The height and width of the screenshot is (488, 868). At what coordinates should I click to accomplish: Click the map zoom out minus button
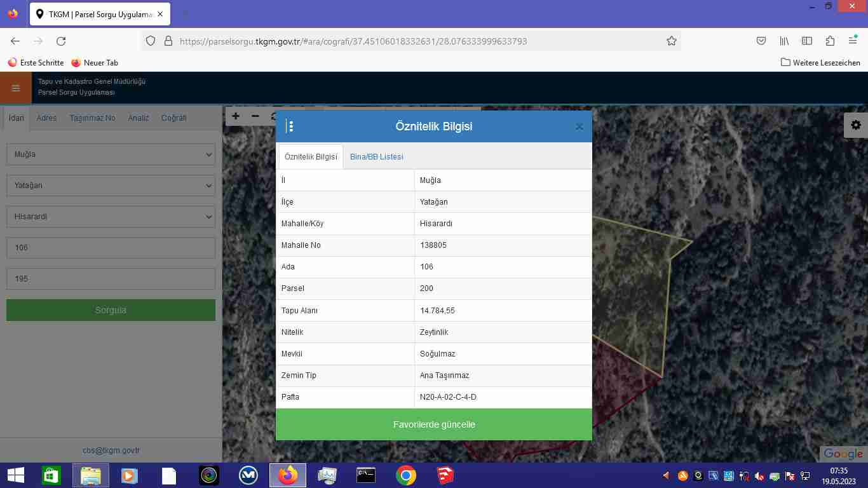point(255,116)
